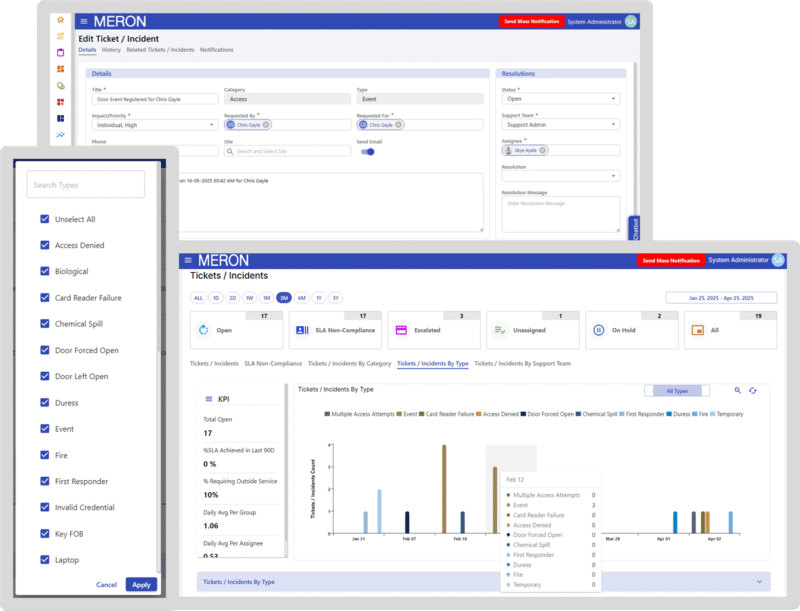
Task: Click the Search Types input field
Action: click(86, 185)
